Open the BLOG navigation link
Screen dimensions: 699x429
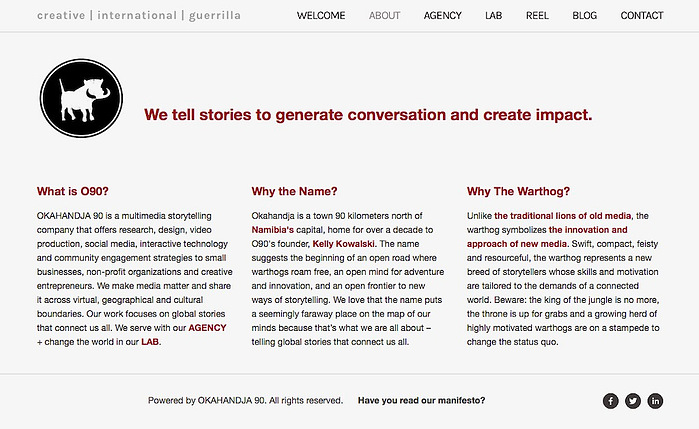pos(584,16)
